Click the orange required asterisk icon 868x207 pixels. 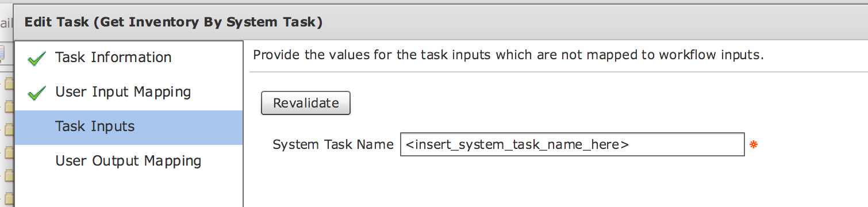754,145
